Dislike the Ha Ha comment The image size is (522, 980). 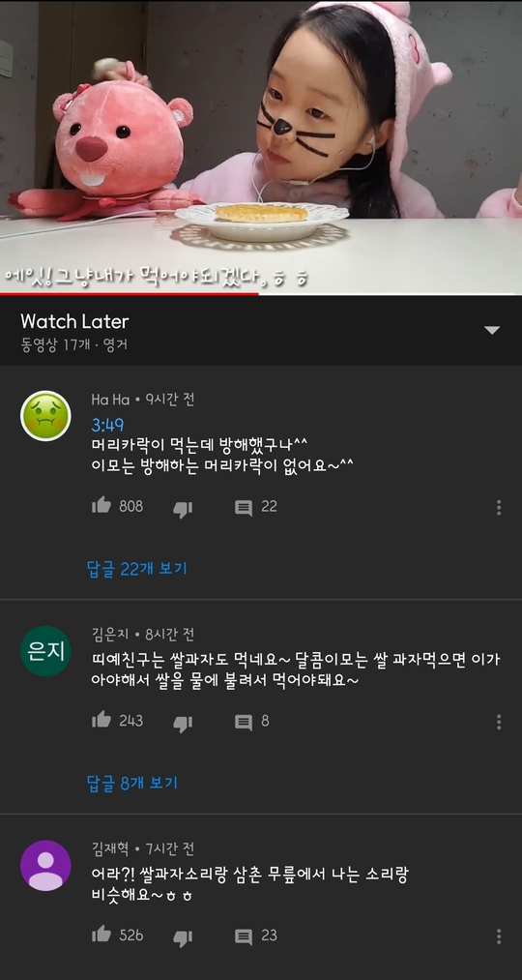pyautogui.click(x=183, y=508)
